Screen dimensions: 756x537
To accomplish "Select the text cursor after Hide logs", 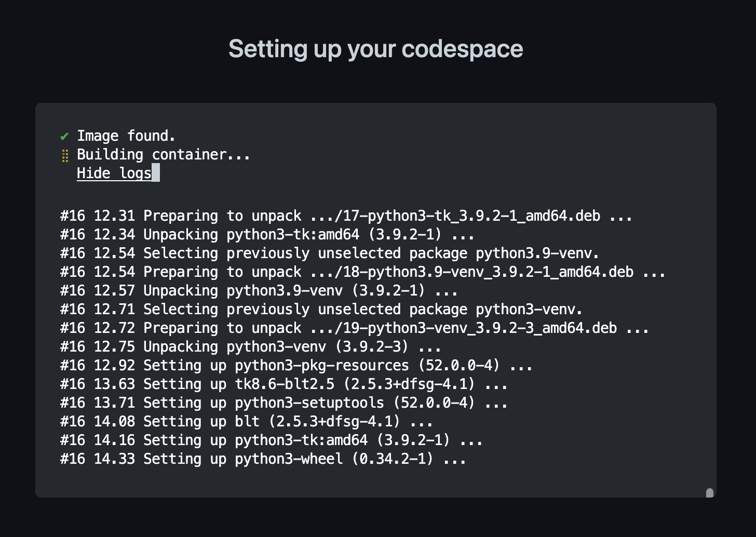I will point(156,173).
